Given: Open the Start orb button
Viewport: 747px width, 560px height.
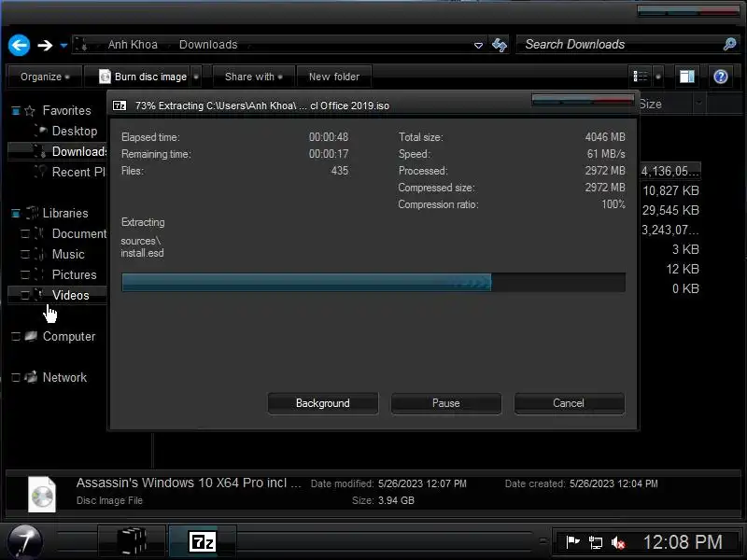Looking at the screenshot, I should tap(25, 541).
